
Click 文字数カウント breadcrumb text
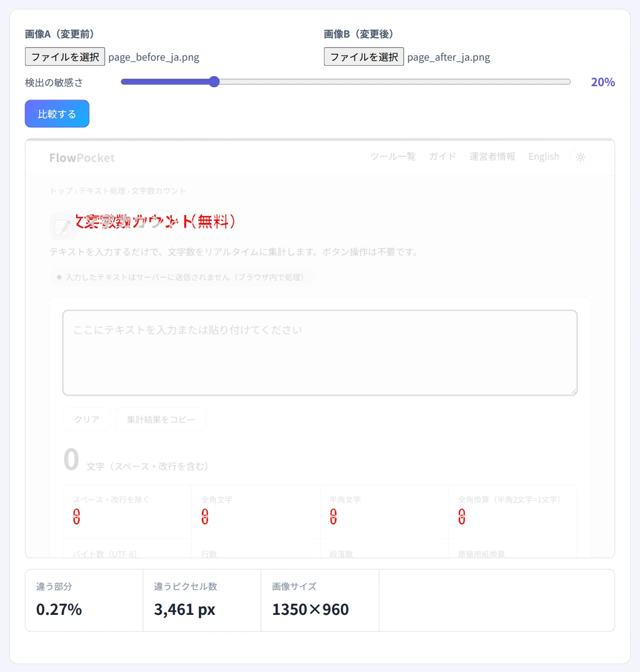159,191
